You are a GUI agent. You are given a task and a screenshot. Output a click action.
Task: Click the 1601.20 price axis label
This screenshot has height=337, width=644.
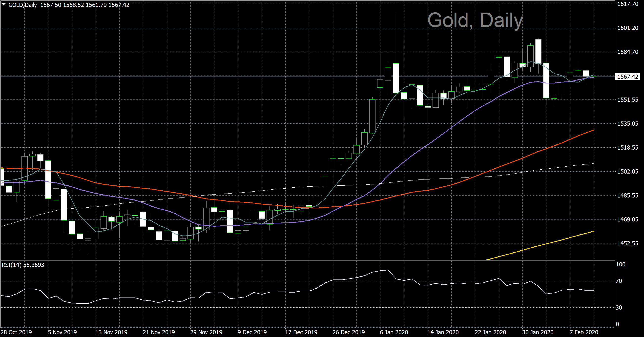(x=628, y=28)
